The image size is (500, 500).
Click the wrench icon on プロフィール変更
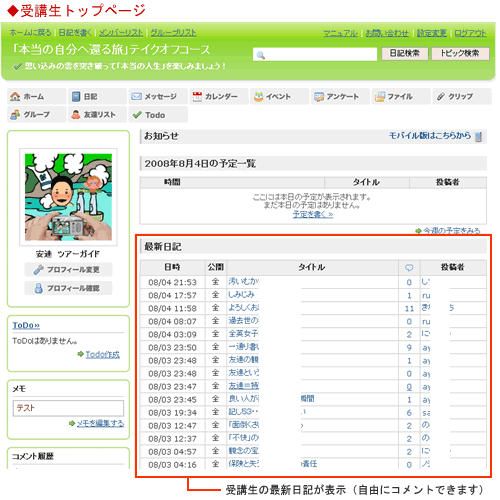pos(38,269)
